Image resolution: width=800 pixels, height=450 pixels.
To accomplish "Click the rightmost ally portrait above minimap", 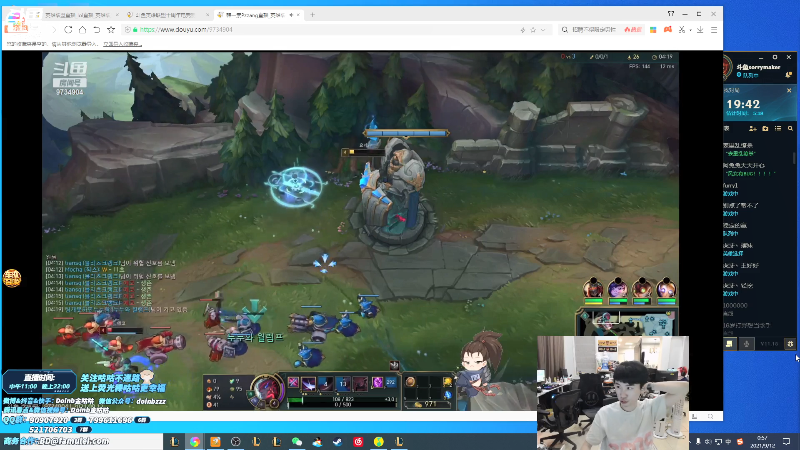I will click(x=666, y=288).
